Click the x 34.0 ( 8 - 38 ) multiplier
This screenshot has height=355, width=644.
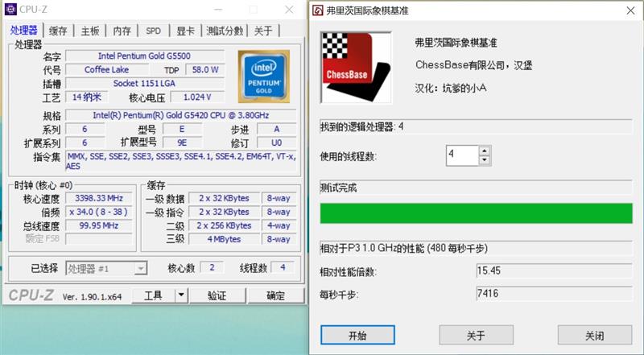(x=98, y=212)
